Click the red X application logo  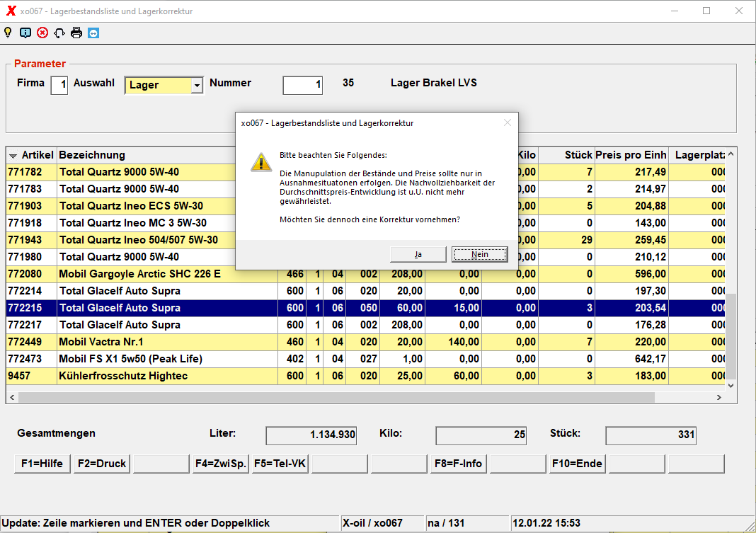pos(11,11)
